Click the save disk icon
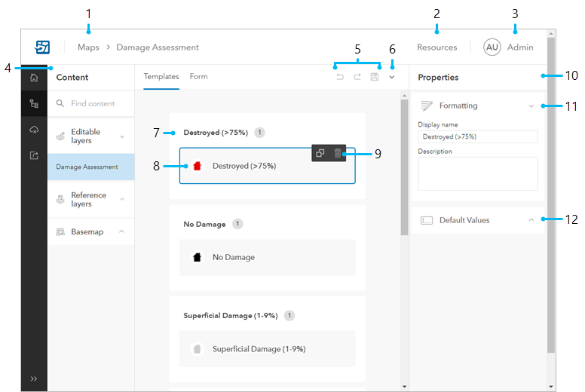The image size is (585, 392). (x=374, y=77)
